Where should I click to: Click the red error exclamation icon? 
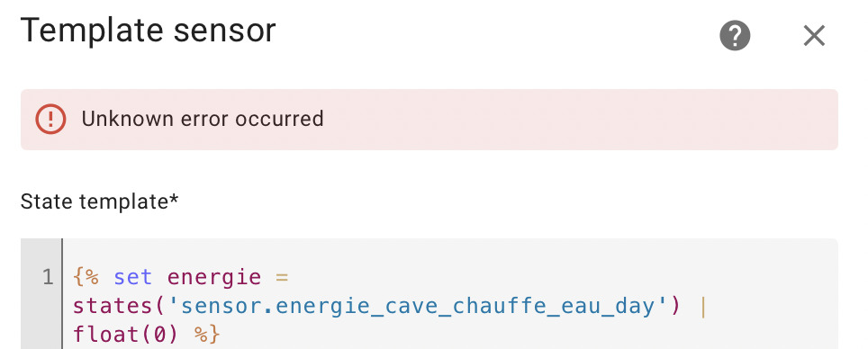(x=51, y=119)
